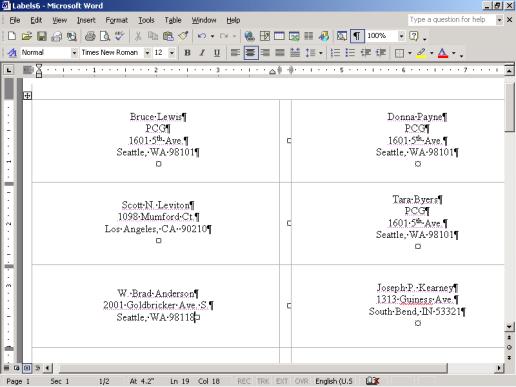Click the Insert Table icon
The width and height of the screenshot is (516, 387).
tap(279, 36)
